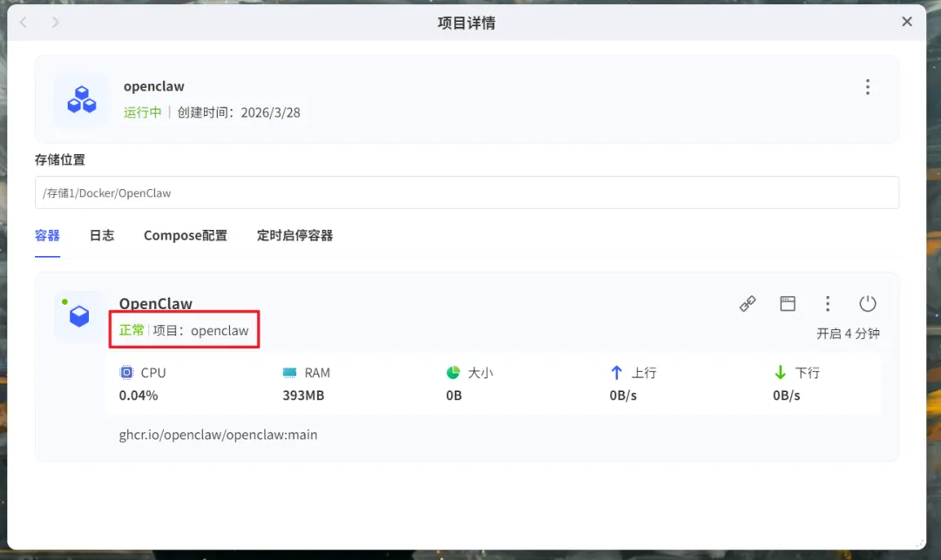Open the OpenClaw container terminal window icon
This screenshot has height=560, width=941.
[788, 303]
